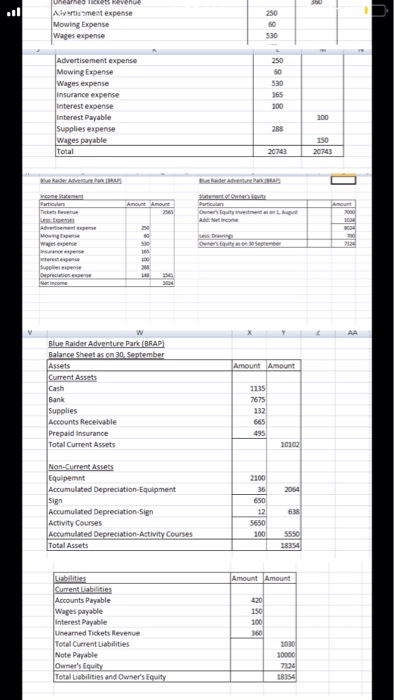Click the Cash amount 1135
The image size is (394, 700).
click(x=258, y=388)
